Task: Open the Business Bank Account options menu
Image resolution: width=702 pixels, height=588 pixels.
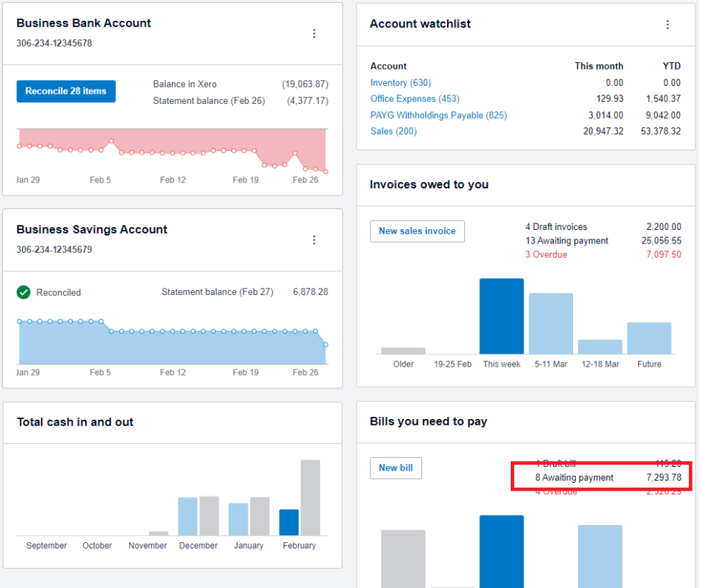Action: tap(314, 33)
